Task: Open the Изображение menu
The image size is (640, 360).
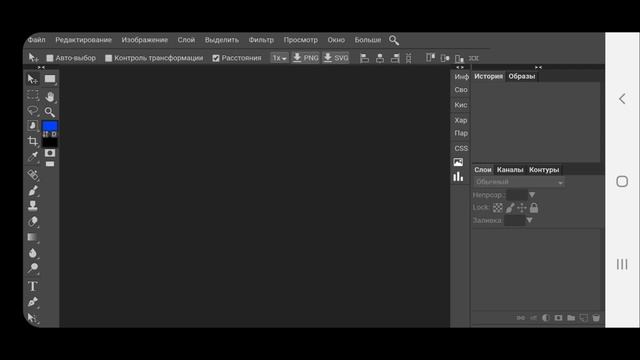Action: point(144,40)
